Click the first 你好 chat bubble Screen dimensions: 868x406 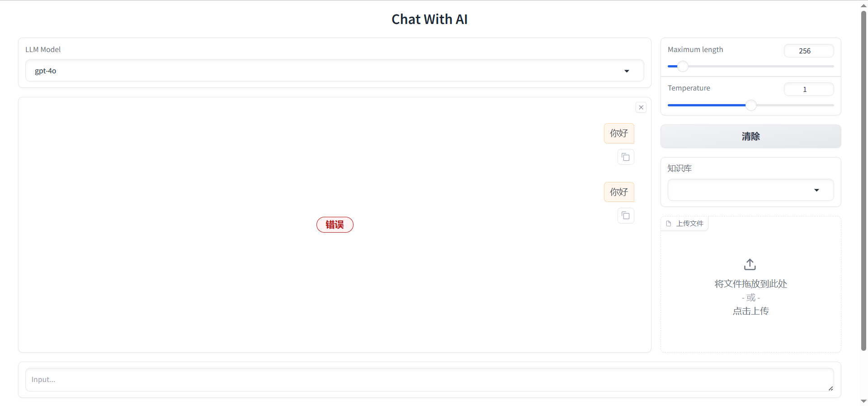point(619,133)
